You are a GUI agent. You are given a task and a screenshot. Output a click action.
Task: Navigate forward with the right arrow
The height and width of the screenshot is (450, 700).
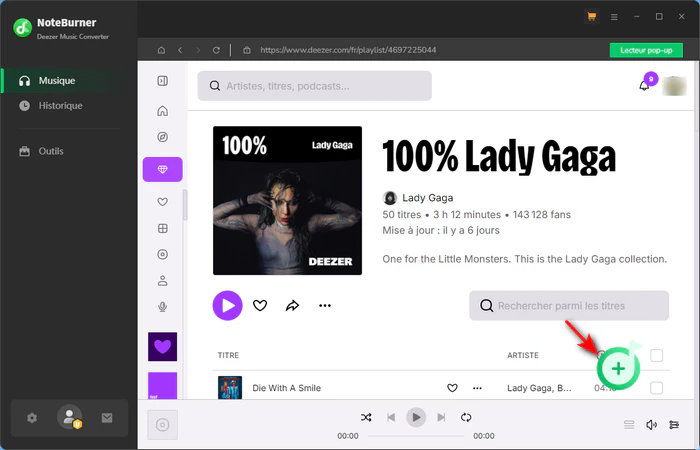pos(198,50)
